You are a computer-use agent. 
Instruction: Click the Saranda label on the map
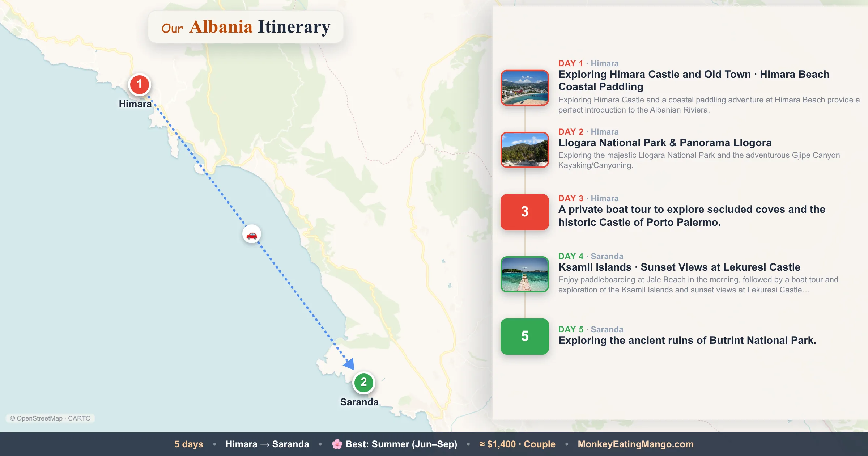[x=359, y=402]
